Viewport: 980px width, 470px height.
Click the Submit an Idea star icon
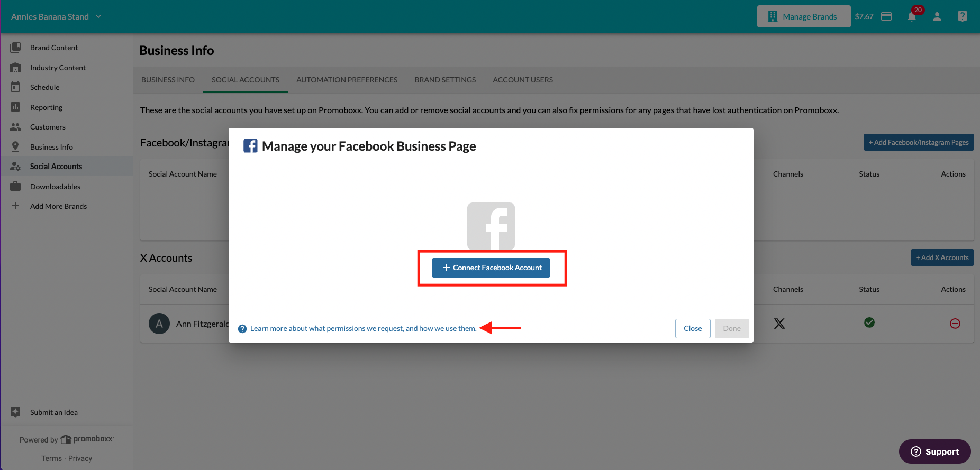15,412
